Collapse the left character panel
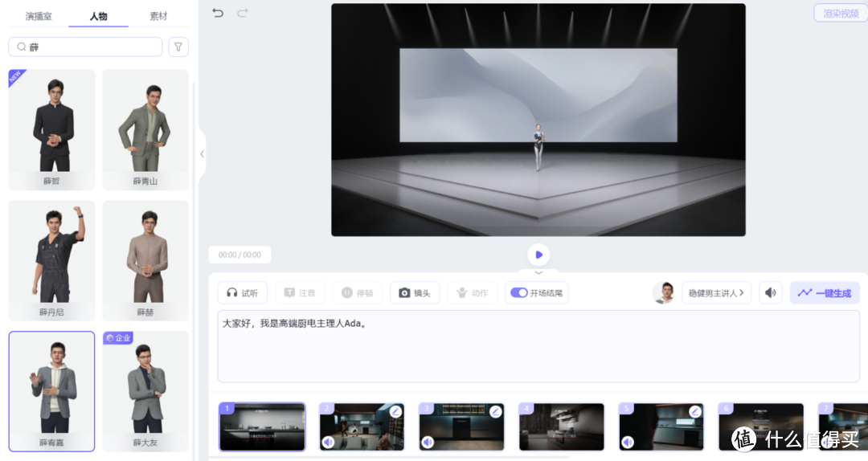 point(202,154)
